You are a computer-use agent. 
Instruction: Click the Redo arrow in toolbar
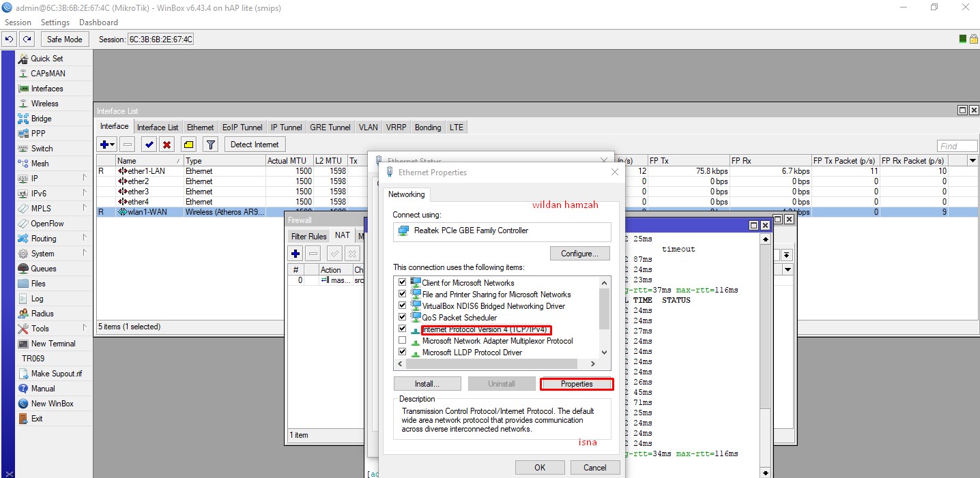point(27,40)
